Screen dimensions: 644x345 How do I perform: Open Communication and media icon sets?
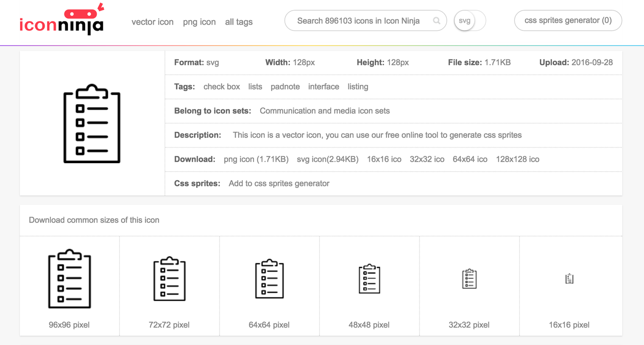pyautogui.click(x=325, y=111)
